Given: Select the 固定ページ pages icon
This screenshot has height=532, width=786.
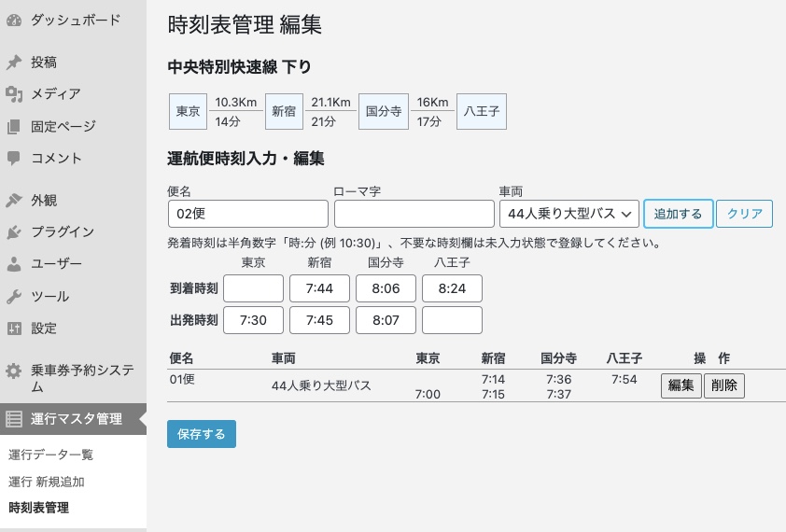Looking at the screenshot, I should coord(14,126).
